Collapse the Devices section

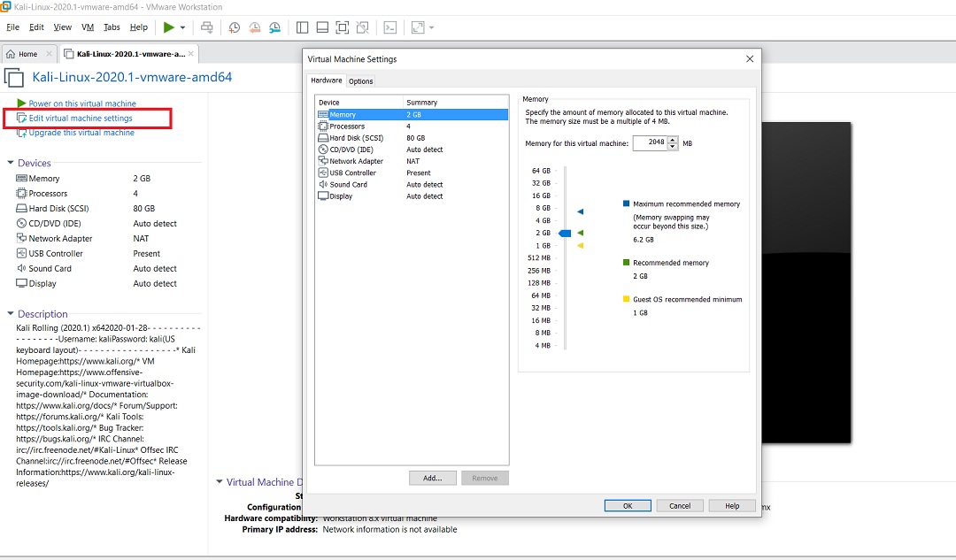pos(11,163)
